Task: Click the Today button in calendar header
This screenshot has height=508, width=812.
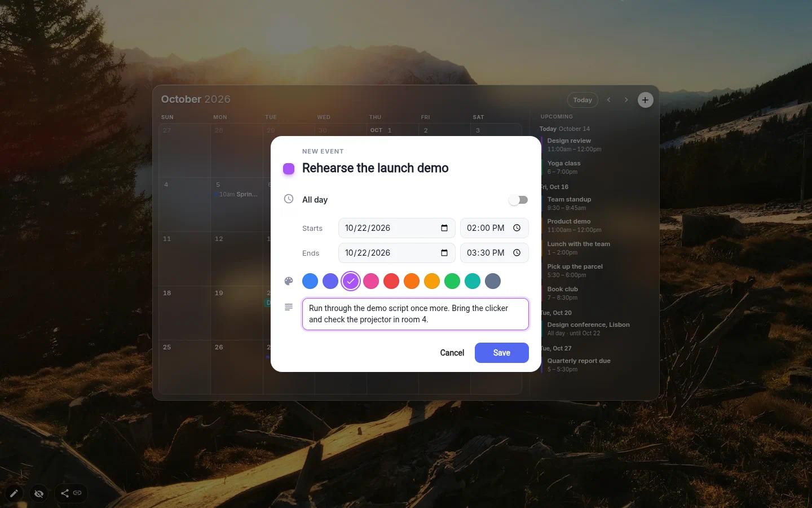Action: (582, 100)
